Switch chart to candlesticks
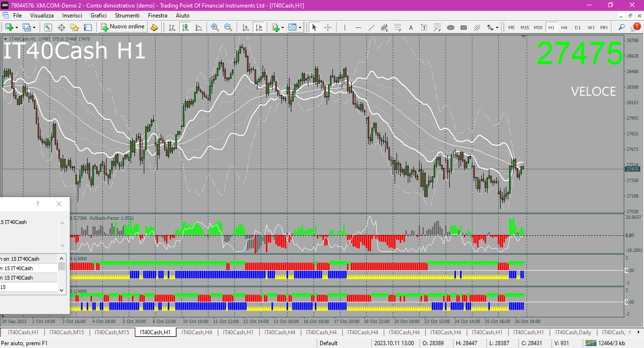This screenshot has width=644, height=348. click(185, 27)
